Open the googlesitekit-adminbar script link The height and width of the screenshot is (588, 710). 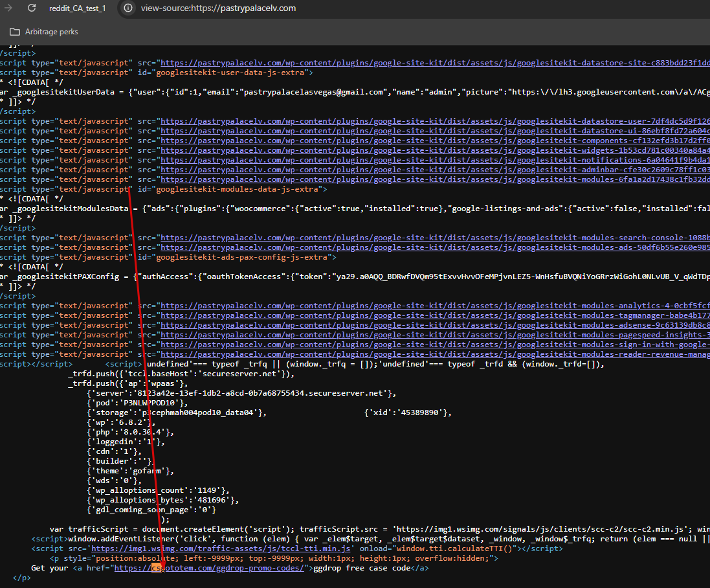click(435, 170)
